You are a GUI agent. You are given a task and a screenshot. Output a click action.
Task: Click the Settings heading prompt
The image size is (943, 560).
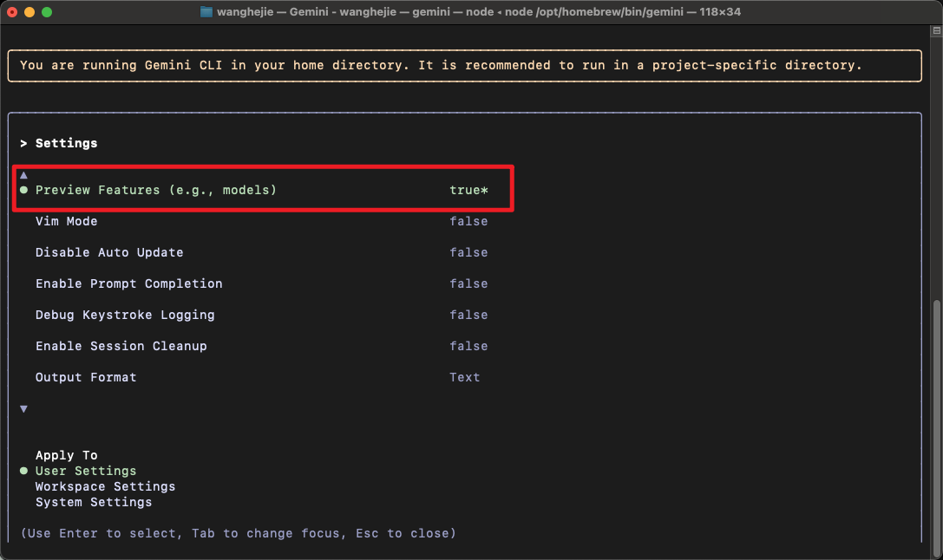coord(66,143)
